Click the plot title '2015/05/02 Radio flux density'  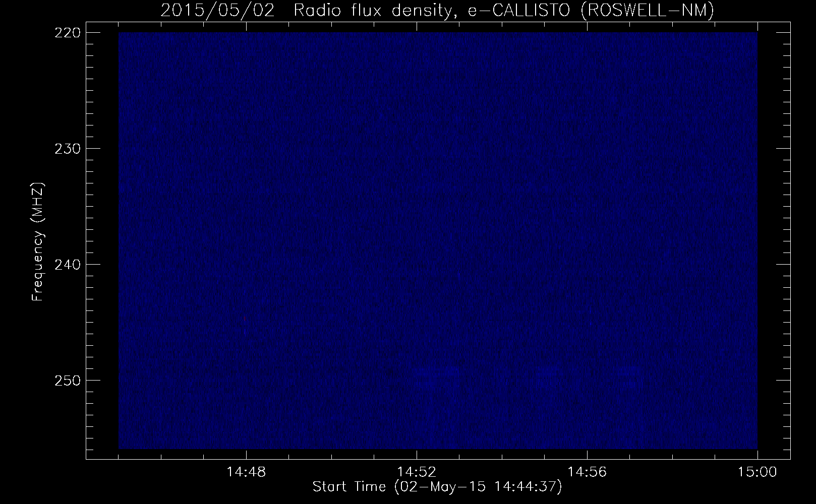point(307,10)
